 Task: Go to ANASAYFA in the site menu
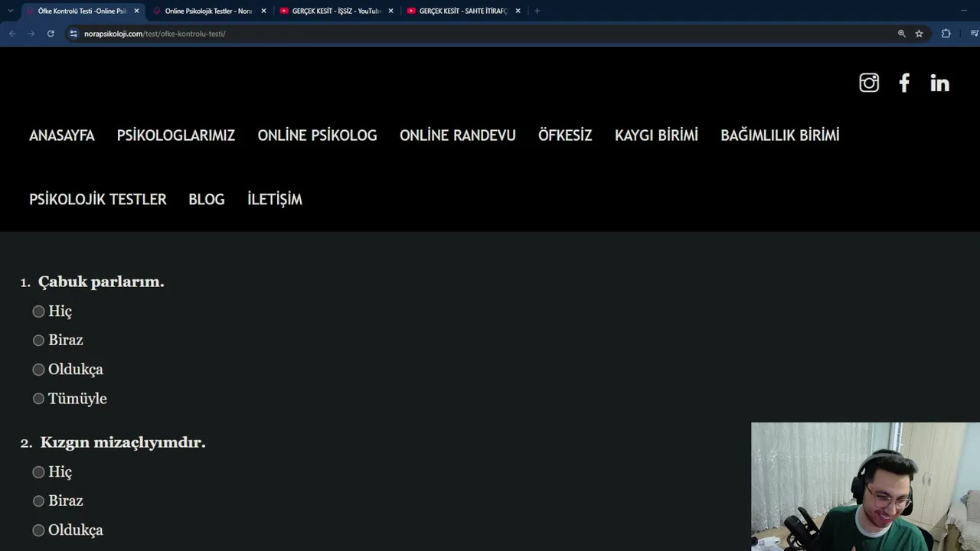62,135
